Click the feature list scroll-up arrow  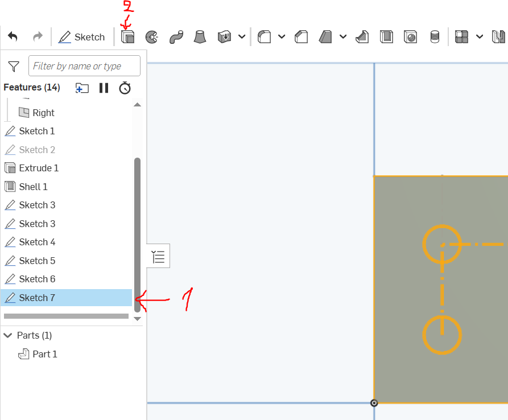pyautogui.click(x=137, y=104)
